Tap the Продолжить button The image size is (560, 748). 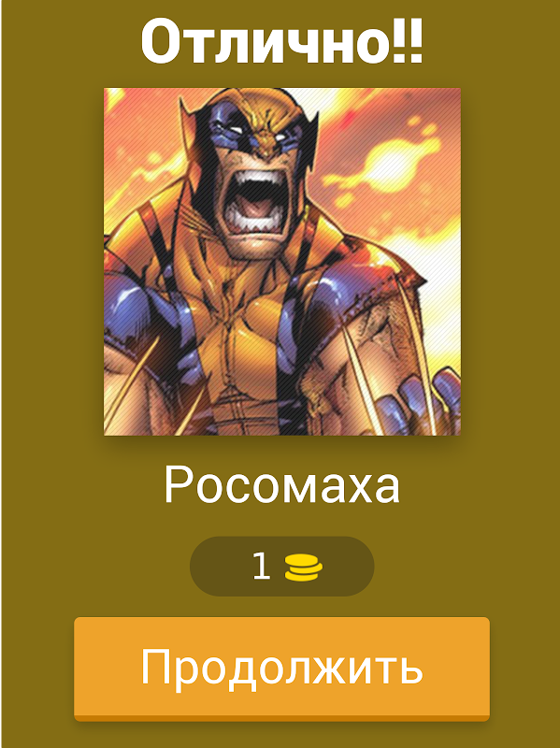point(281,668)
